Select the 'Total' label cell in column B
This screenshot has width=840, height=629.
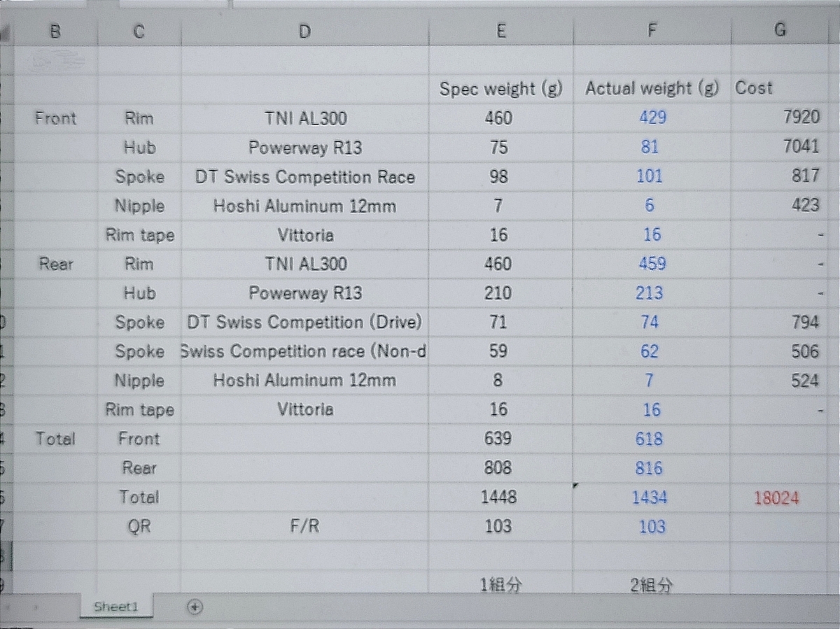55,439
